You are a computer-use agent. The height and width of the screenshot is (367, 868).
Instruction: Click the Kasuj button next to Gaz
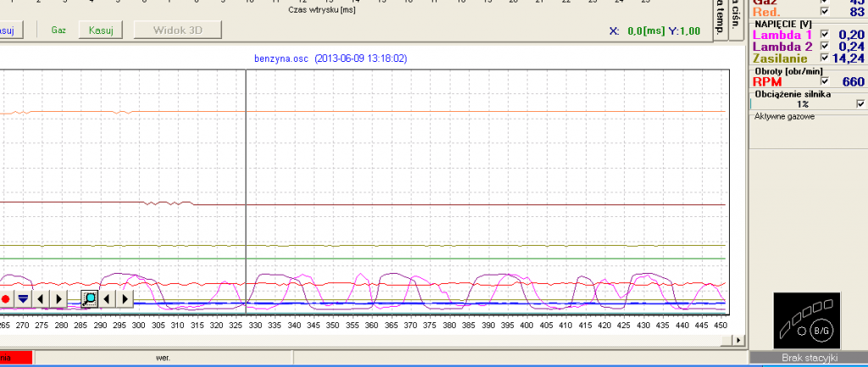(x=102, y=30)
